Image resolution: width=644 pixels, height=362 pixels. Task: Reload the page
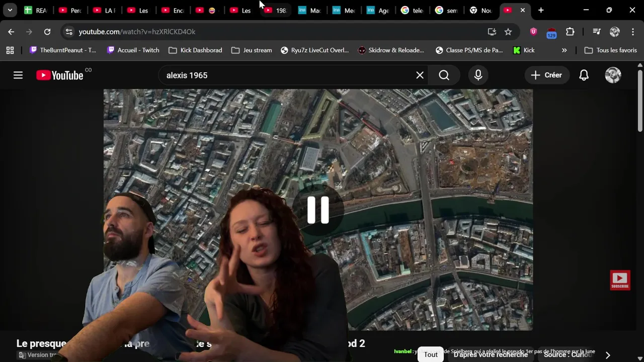click(47, 32)
